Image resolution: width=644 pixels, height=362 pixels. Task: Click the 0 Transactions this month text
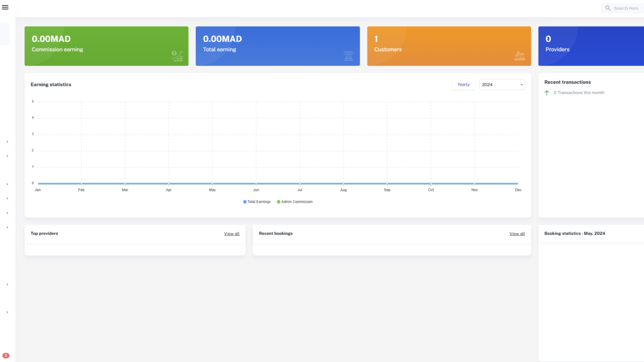pos(579,93)
